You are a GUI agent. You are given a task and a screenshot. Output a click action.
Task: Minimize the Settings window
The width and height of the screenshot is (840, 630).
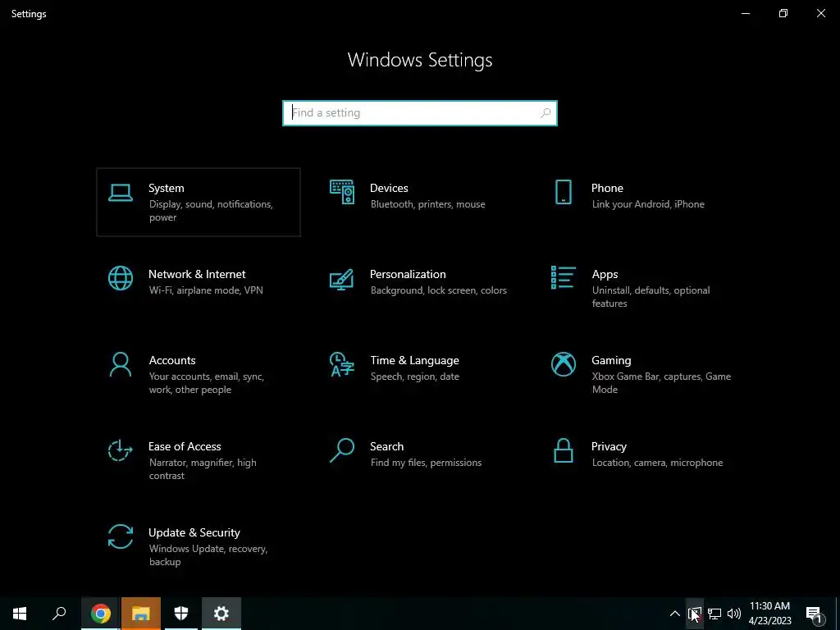point(746,13)
